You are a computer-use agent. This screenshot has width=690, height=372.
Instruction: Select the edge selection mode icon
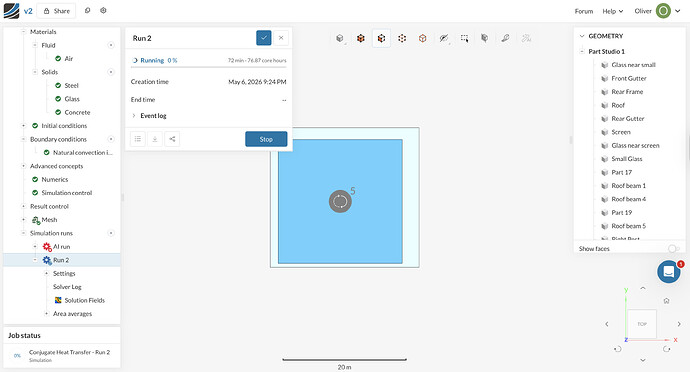[x=422, y=38]
